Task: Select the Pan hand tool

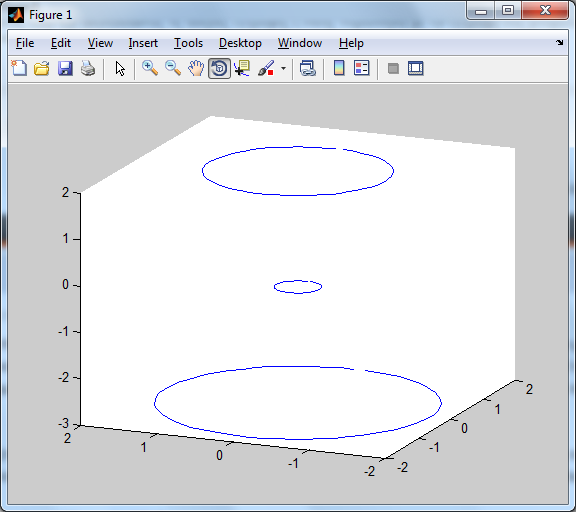Action: coord(196,68)
